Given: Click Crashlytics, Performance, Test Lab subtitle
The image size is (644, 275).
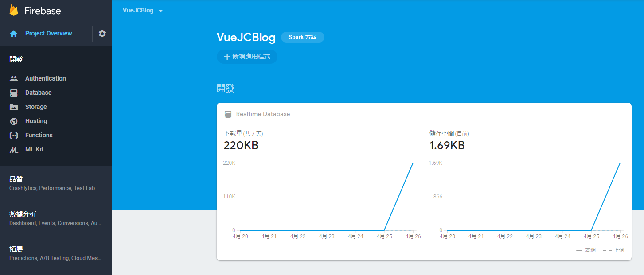Looking at the screenshot, I should tap(52, 188).
